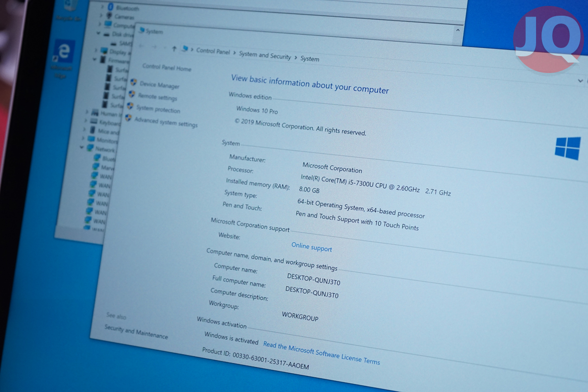The width and height of the screenshot is (588, 392).
Task: Go forward using the Forward arrow
Action: coord(155,47)
